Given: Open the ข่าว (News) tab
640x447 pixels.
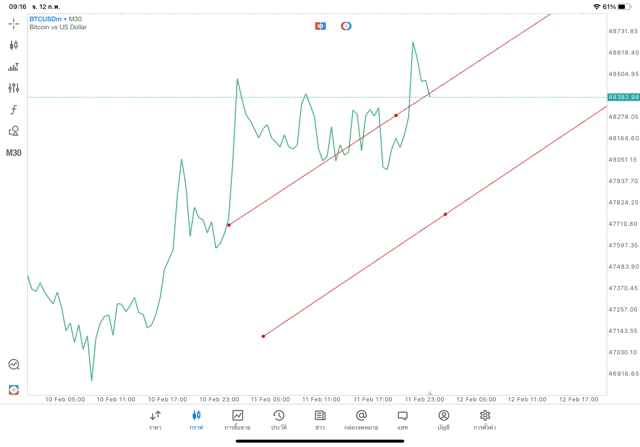Looking at the screenshot, I should (320, 419).
